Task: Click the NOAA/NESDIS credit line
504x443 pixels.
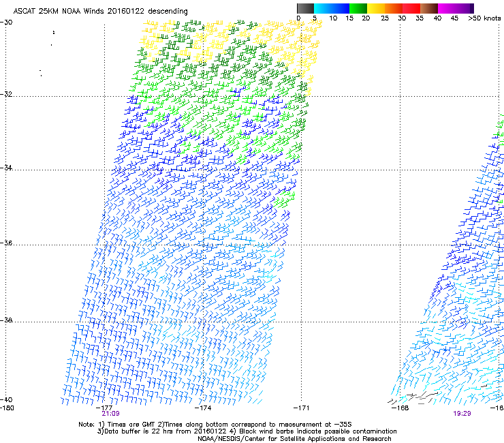Action: coord(294,439)
